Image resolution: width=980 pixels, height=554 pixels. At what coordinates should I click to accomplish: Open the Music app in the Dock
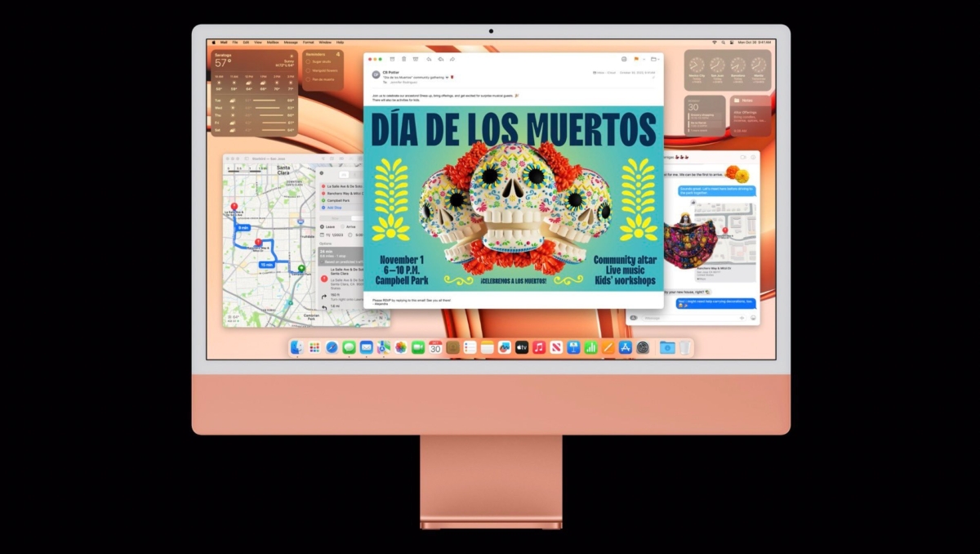click(539, 347)
